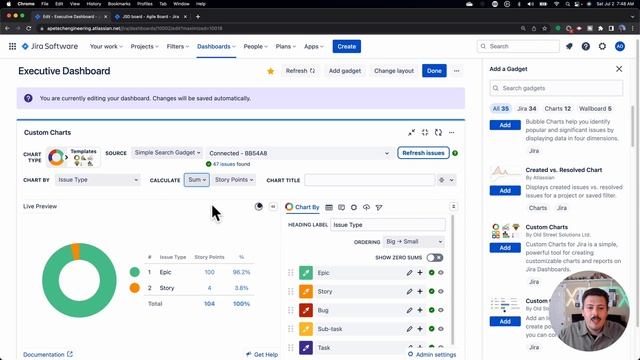Click the Search gadgets field
Screen dimensions: 640x360
click(x=556, y=88)
